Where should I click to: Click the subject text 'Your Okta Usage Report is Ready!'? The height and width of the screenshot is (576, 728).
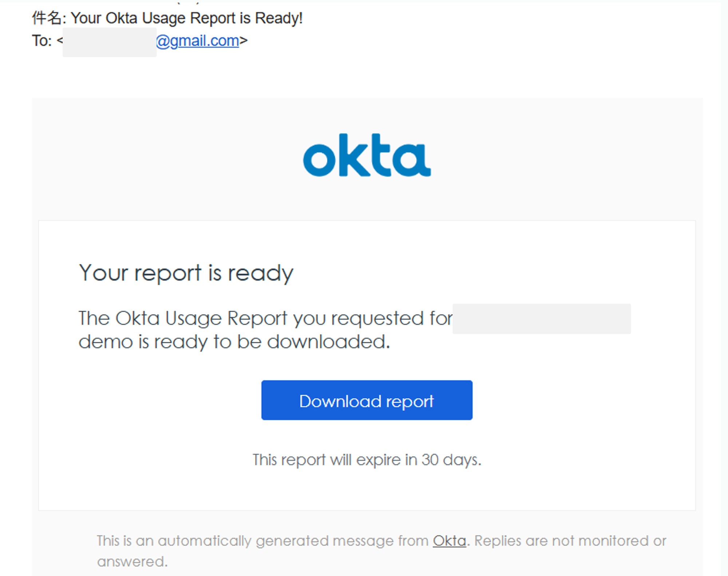pos(186,18)
